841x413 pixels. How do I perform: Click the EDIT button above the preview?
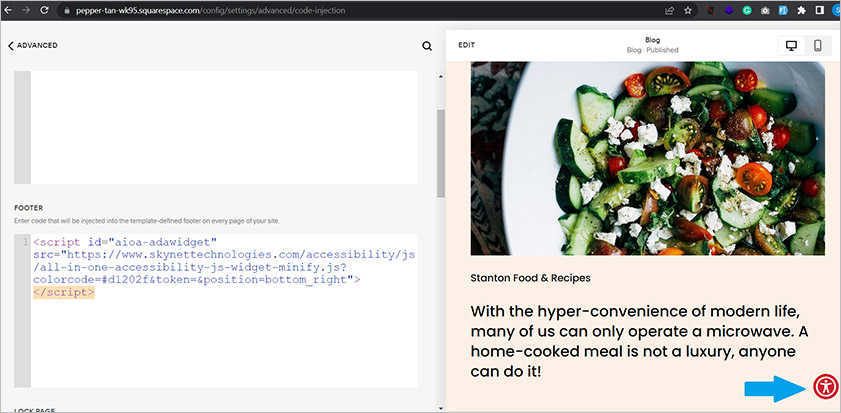click(x=466, y=46)
